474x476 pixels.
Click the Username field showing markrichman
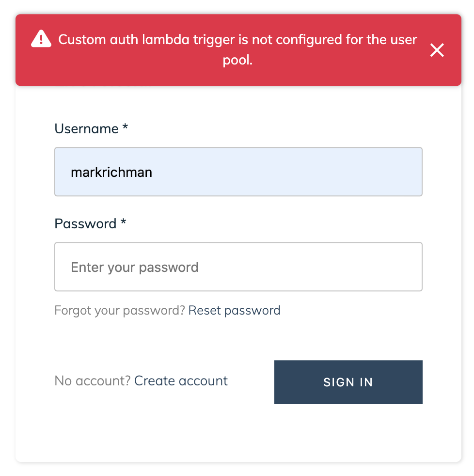(x=238, y=172)
